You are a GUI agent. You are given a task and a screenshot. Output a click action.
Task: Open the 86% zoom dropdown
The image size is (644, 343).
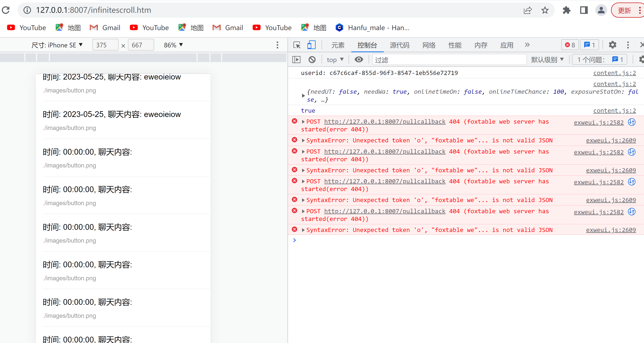pos(173,45)
